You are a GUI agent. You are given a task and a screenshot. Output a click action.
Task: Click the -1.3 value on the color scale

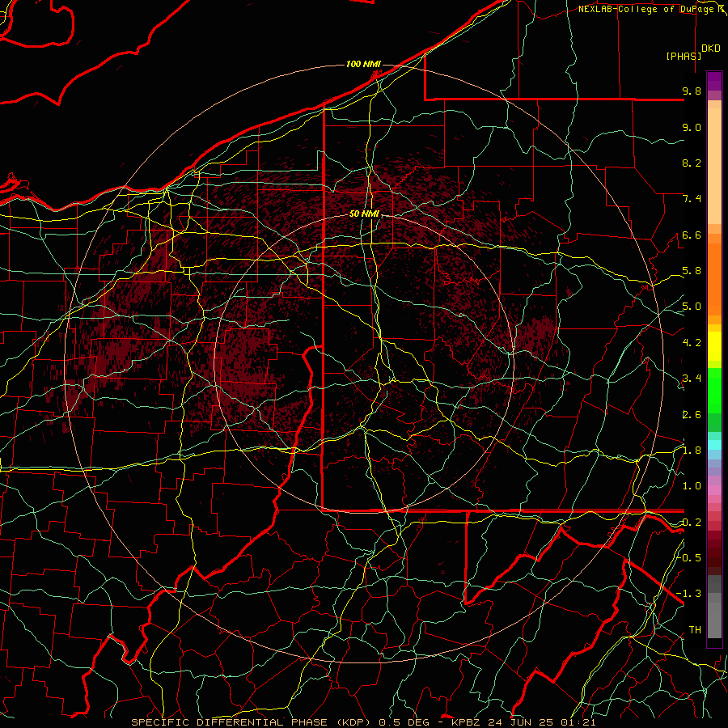point(688,594)
